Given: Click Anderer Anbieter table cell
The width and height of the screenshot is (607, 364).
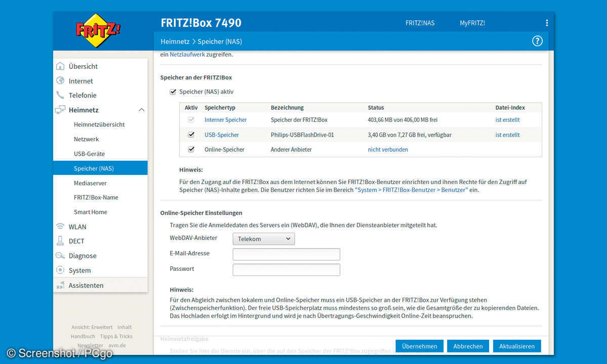Looking at the screenshot, I should point(291,150).
